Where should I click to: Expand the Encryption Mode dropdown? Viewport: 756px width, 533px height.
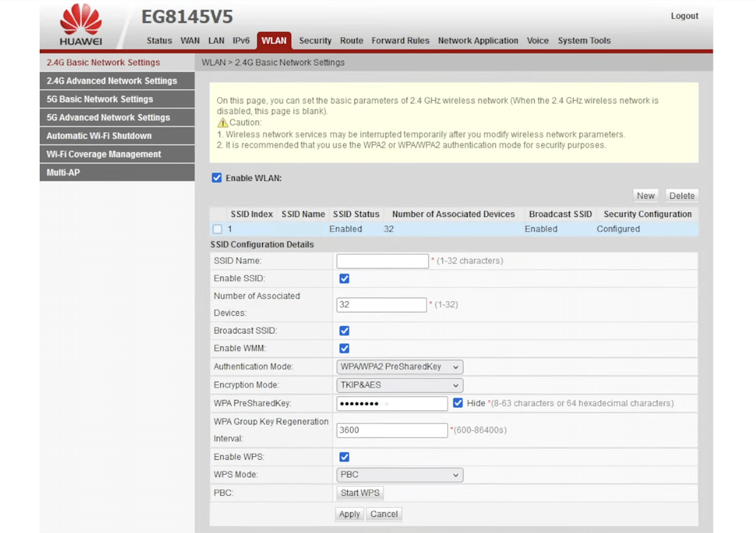pos(399,385)
